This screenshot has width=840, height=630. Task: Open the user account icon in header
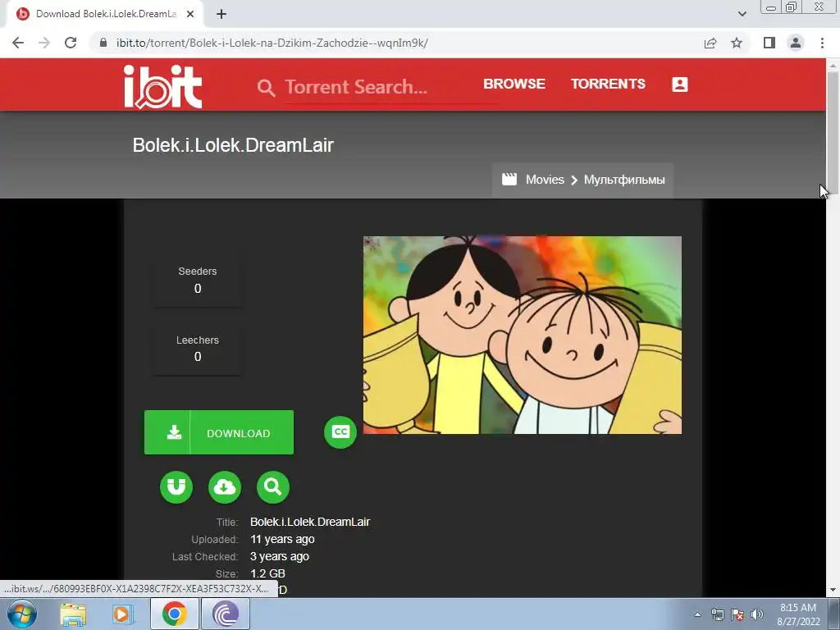click(x=679, y=84)
